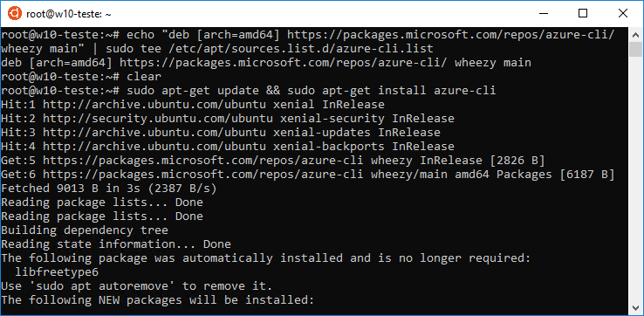Click the 'clear' command line

point(81,77)
